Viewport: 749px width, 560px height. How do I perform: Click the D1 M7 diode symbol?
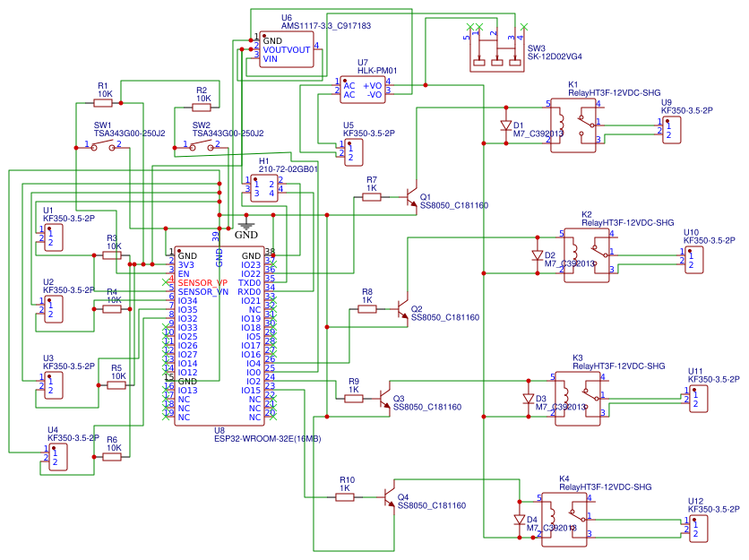tap(506, 125)
